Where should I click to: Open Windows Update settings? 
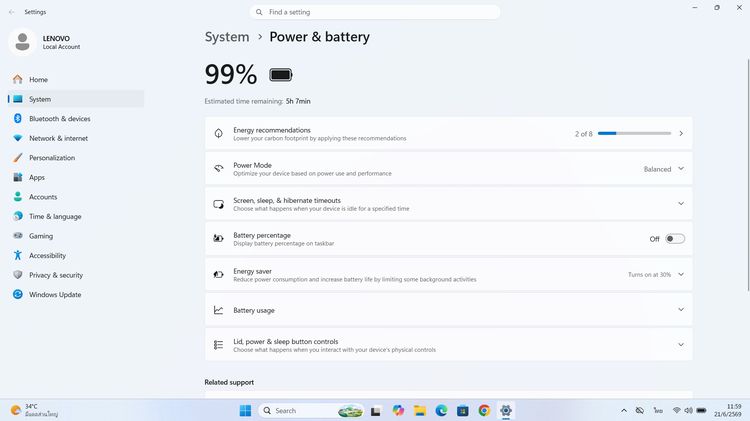coord(76,295)
